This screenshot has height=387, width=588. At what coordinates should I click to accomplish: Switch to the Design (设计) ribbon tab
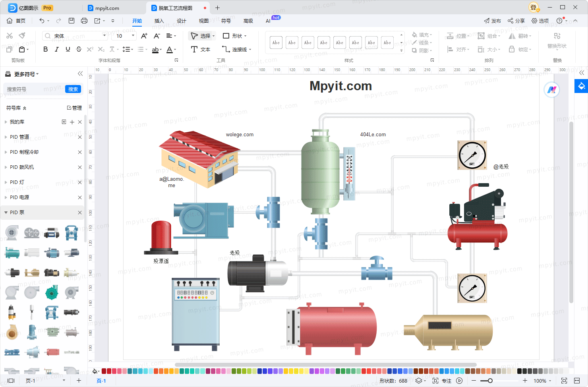[182, 21]
